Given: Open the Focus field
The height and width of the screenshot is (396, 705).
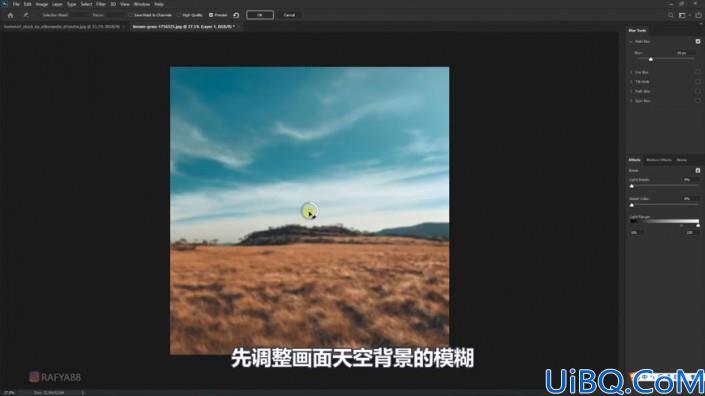Looking at the screenshot, I should (116, 15).
